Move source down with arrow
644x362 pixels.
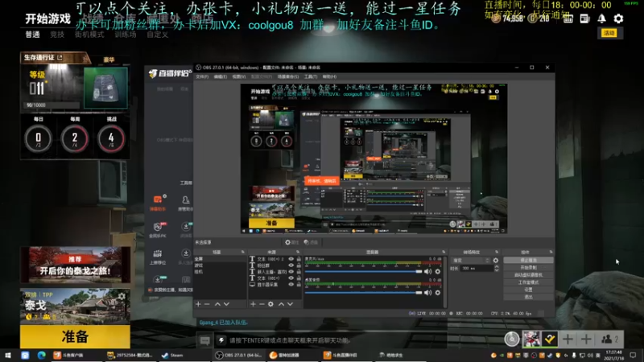pos(290,304)
